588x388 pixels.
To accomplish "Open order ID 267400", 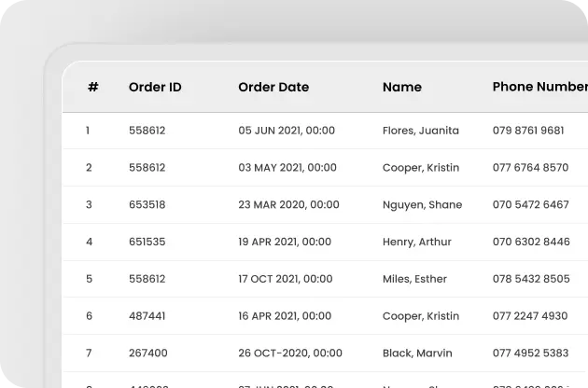I will point(148,353).
